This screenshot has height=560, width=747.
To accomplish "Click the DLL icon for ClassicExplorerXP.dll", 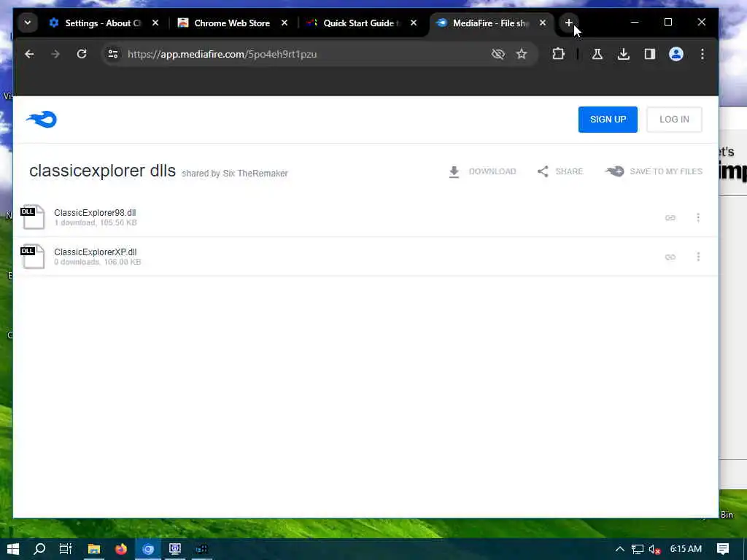I will coord(33,256).
